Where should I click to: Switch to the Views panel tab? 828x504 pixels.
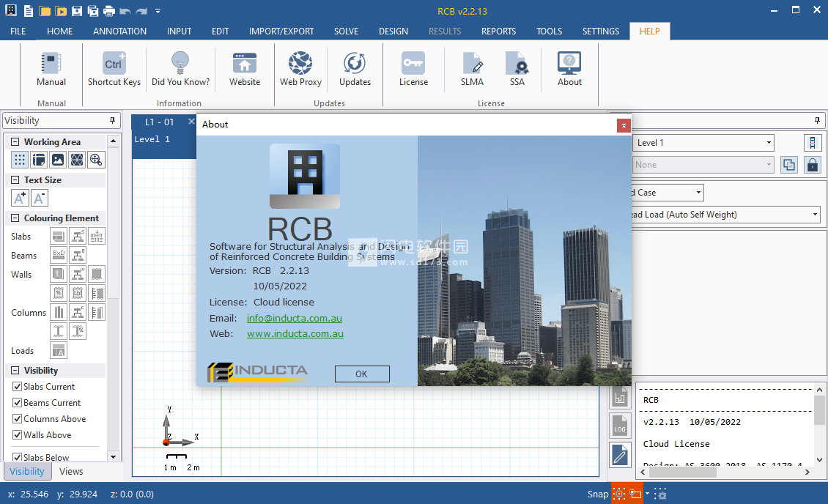71,471
